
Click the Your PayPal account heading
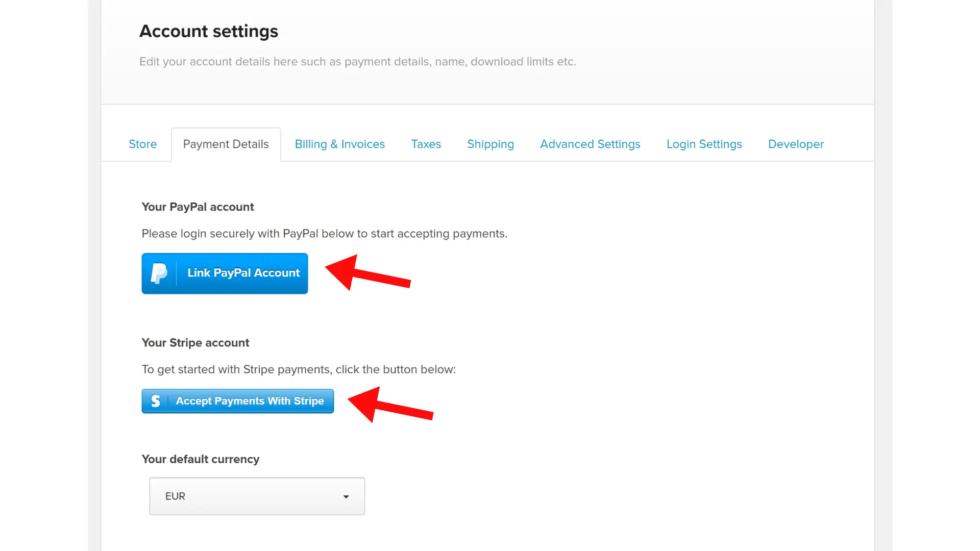click(x=198, y=207)
